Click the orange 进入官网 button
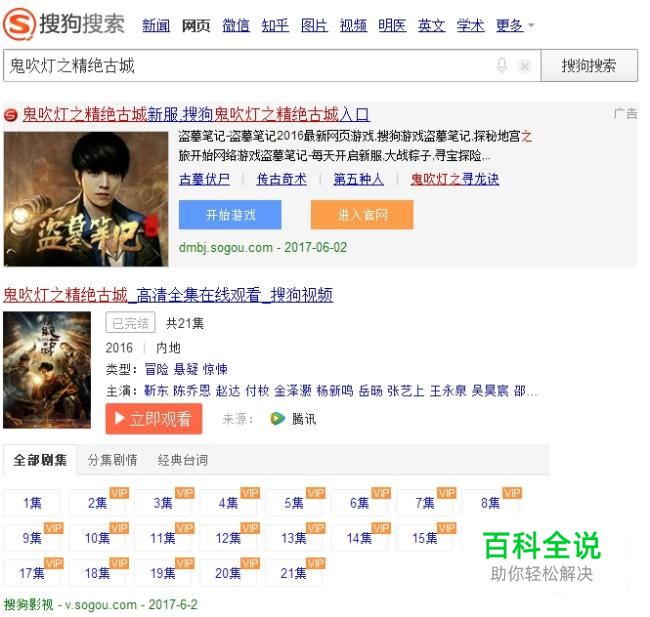Viewport: 650px width, 617px height. pyautogui.click(x=362, y=215)
